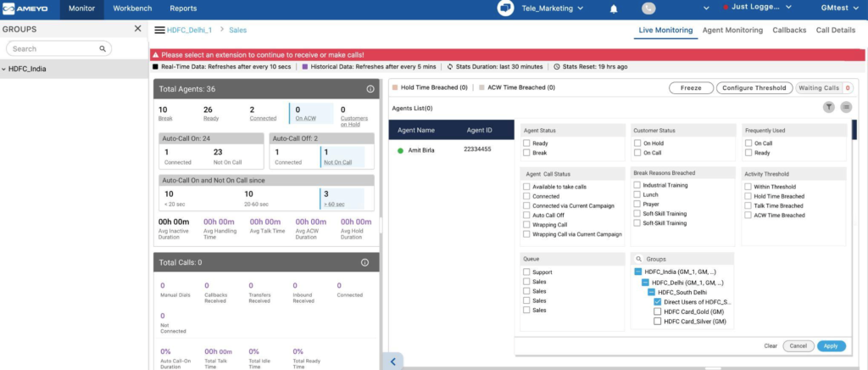
Task: Click the warning icon in red banner
Action: coord(156,55)
